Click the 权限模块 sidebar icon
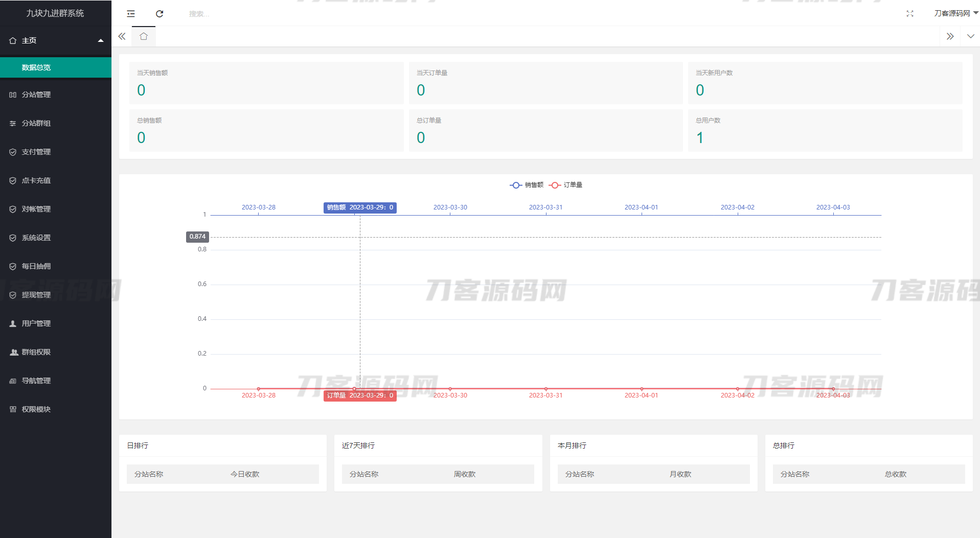 point(13,409)
